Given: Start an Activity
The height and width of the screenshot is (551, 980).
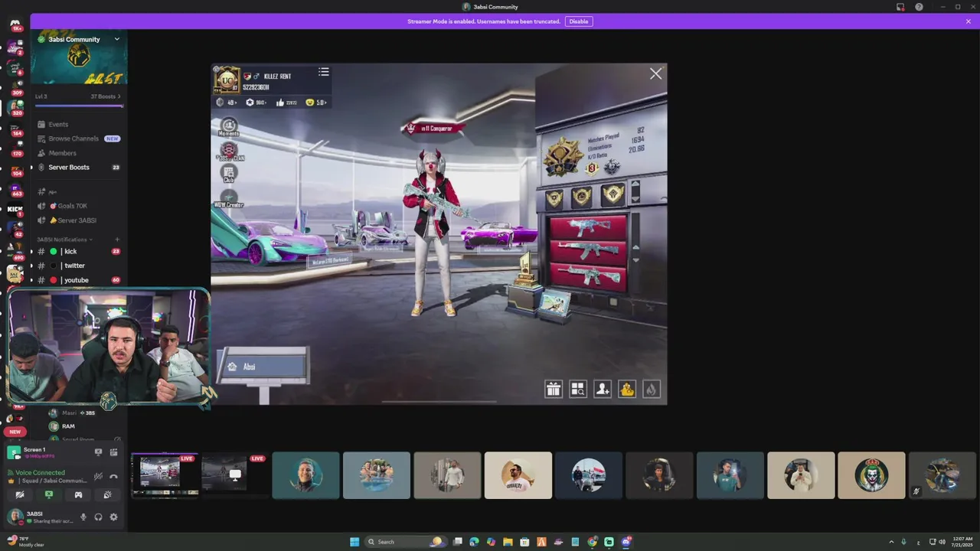Looking at the screenshot, I should (78, 495).
